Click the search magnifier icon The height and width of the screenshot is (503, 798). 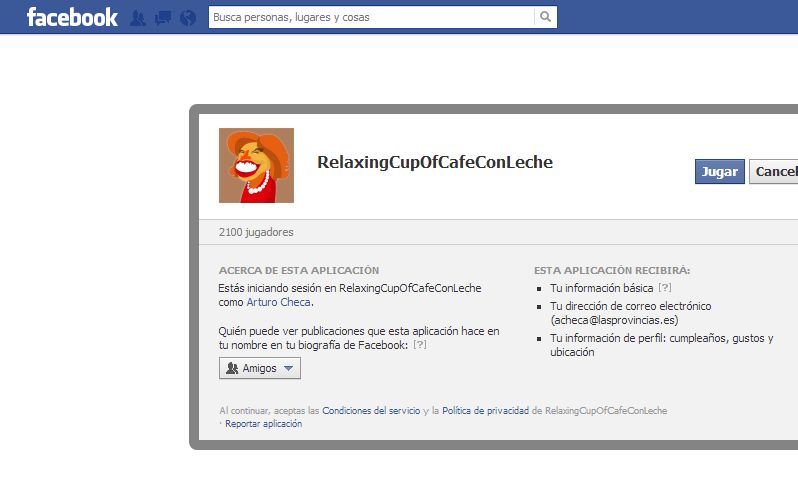546,17
